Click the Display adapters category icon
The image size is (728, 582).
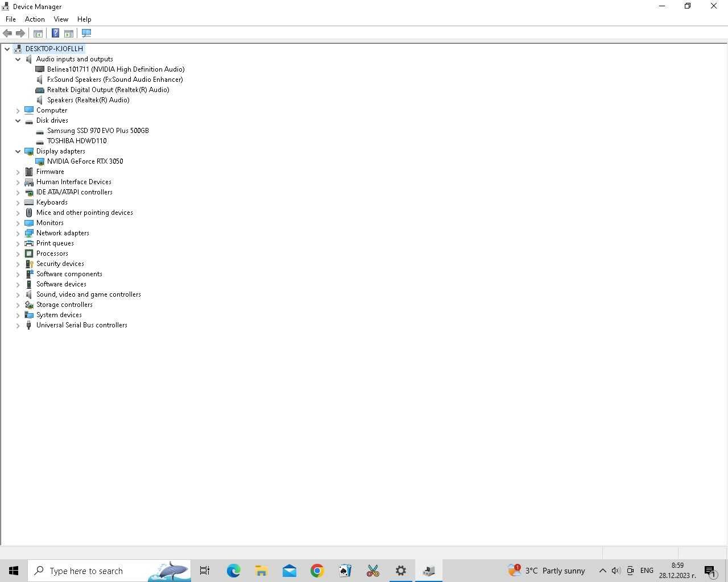point(29,151)
